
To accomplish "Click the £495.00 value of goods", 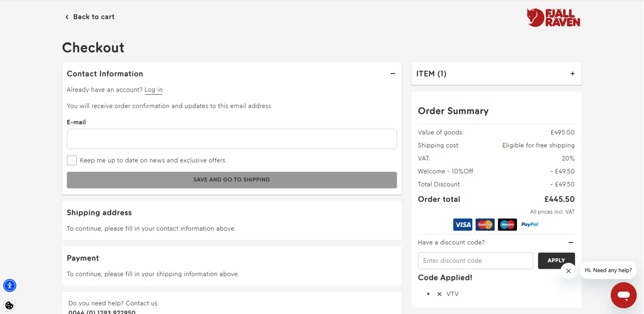I will 562,132.
